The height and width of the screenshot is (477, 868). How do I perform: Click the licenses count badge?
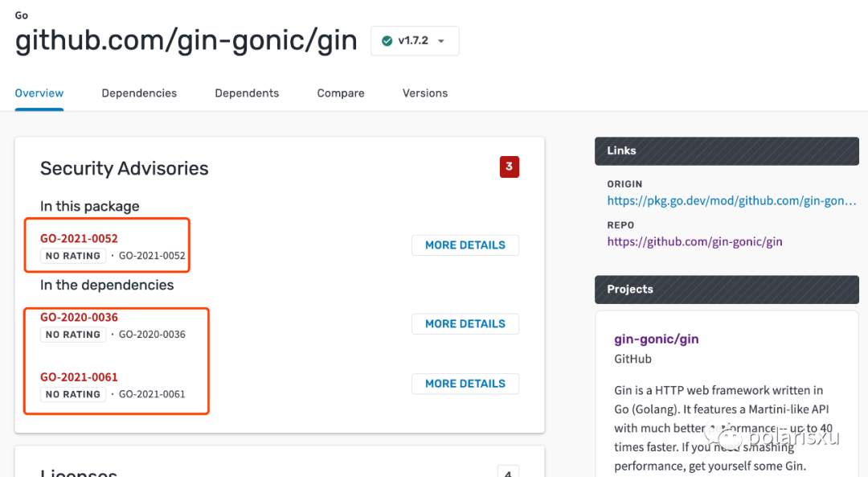click(508, 473)
